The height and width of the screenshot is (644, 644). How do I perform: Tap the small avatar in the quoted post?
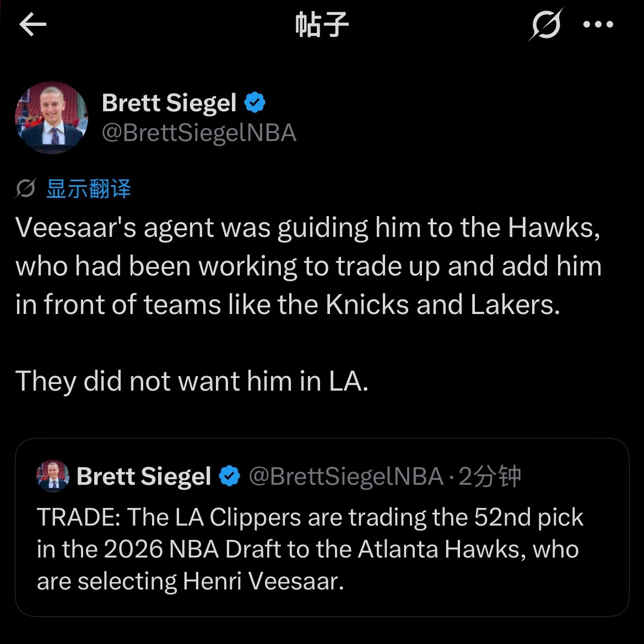click(x=53, y=476)
